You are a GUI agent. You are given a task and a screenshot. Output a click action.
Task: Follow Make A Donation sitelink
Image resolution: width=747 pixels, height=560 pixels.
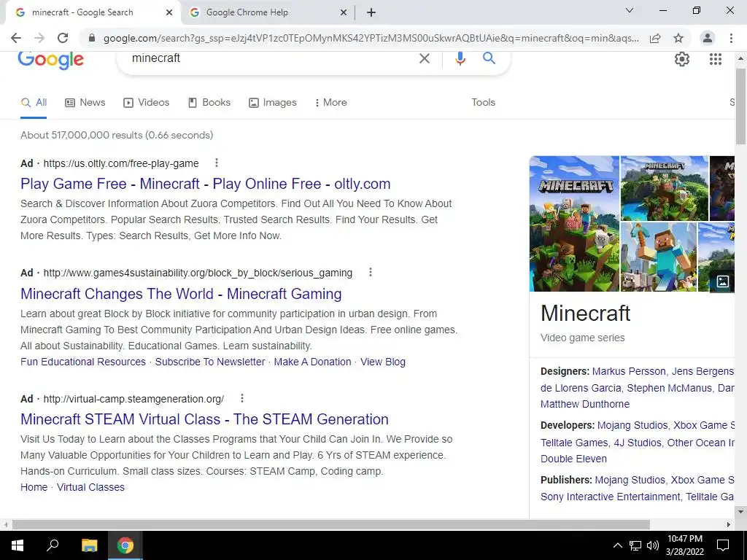click(x=312, y=362)
